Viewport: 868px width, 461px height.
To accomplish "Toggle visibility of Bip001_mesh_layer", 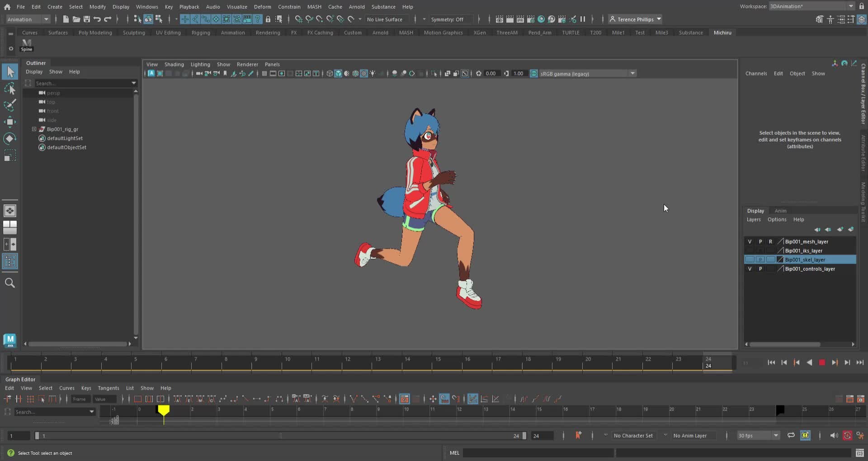I will [x=750, y=241].
